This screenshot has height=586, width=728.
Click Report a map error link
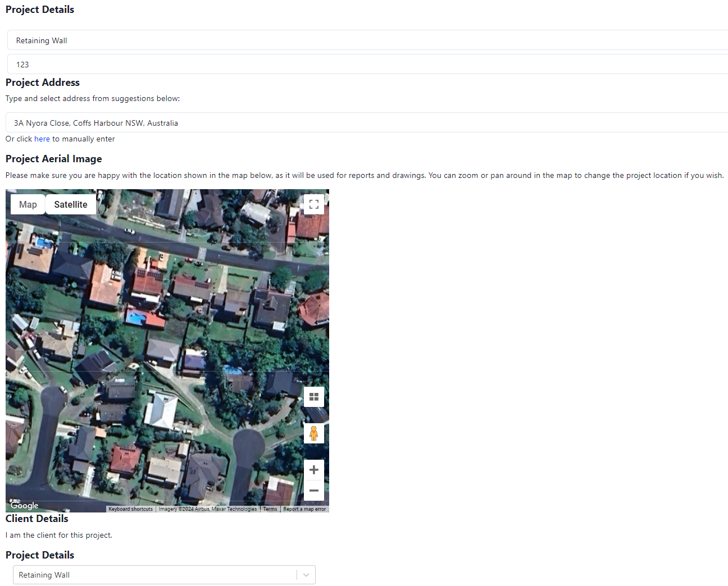coord(304,509)
